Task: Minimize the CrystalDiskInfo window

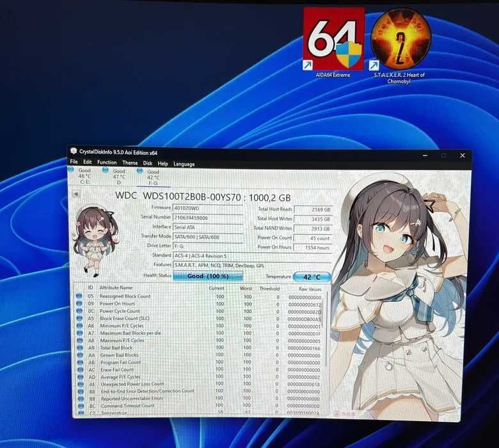Action: 425,156
